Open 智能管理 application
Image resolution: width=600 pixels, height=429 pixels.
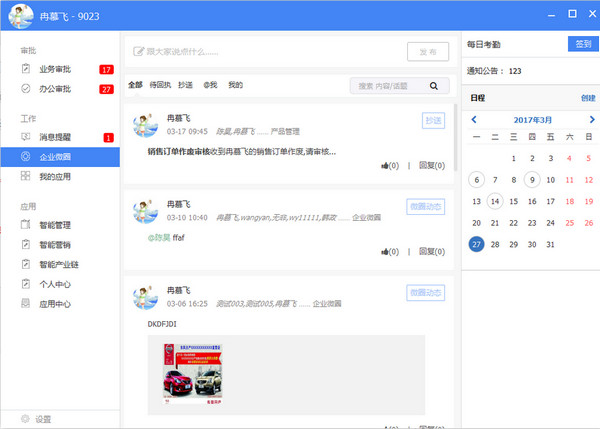click(x=56, y=225)
